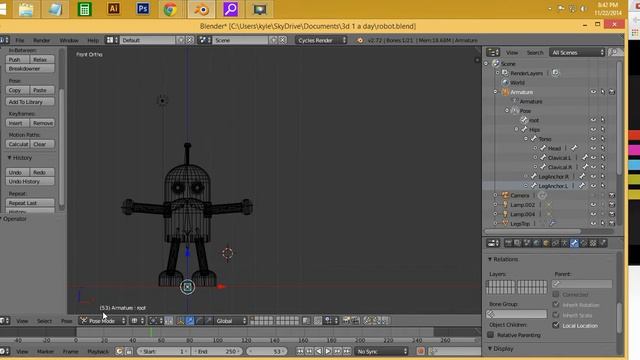
Task: Select the LegAnchor.R bone in outliner
Action: click(553, 176)
